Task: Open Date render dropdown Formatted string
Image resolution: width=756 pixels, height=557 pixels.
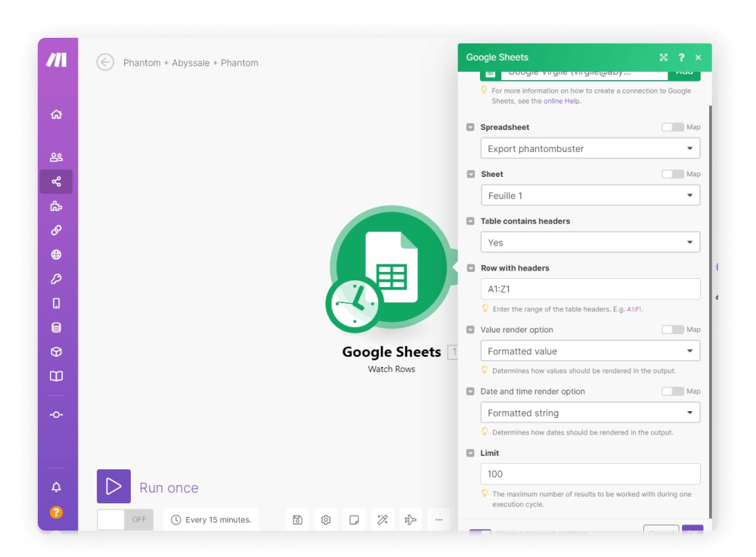Action: point(590,413)
